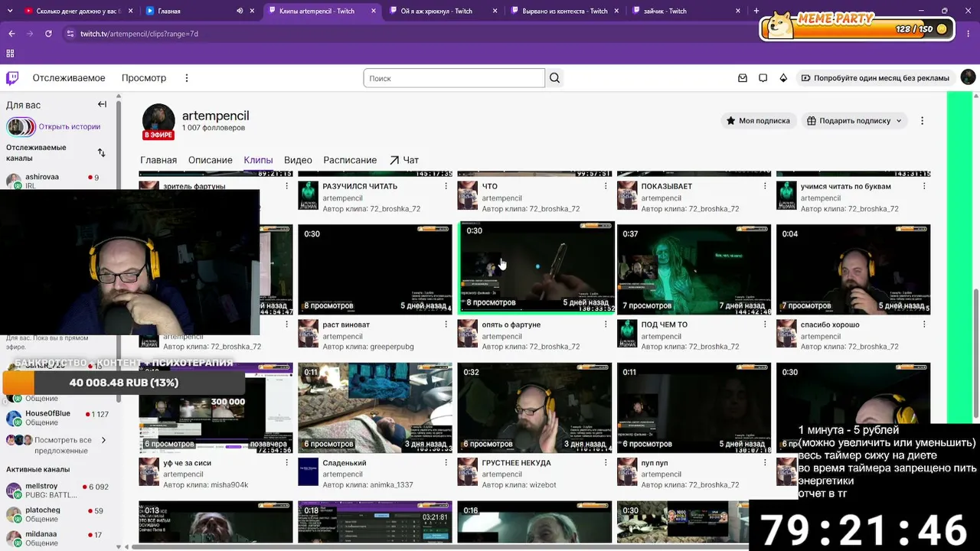980x551 pixels.
Task: Play the ПОД ЧЕМ ТО clip thumbnail
Action: pyautogui.click(x=694, y=269)
